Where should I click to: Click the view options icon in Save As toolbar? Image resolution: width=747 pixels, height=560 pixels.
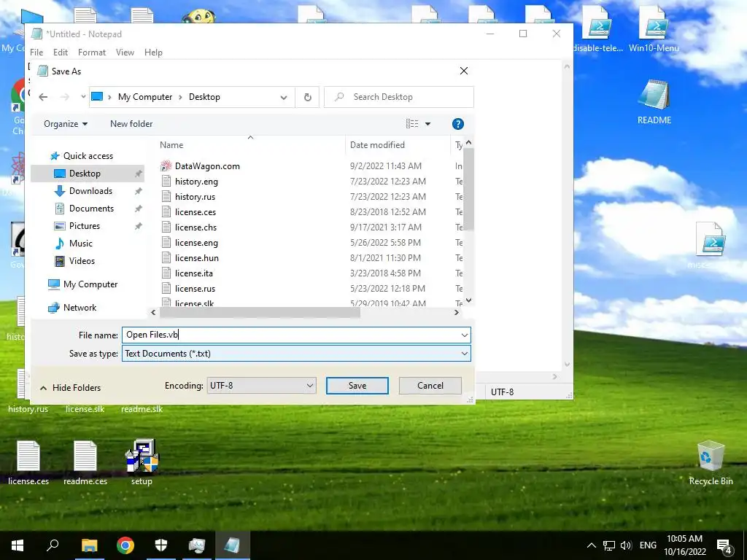(x=412, y=124)
